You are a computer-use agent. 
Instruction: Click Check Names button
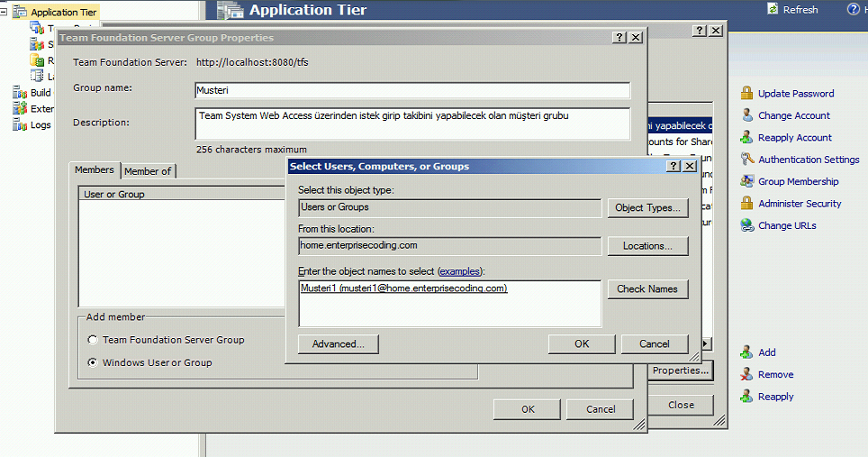pos(647,289)
